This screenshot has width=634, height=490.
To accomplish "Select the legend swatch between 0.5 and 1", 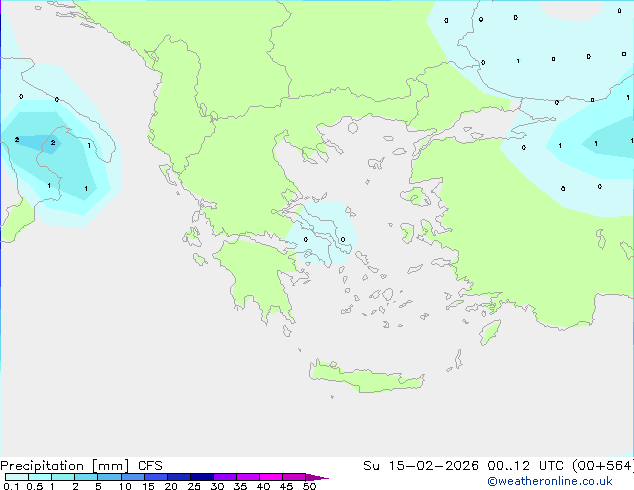I will coord(40,477).
